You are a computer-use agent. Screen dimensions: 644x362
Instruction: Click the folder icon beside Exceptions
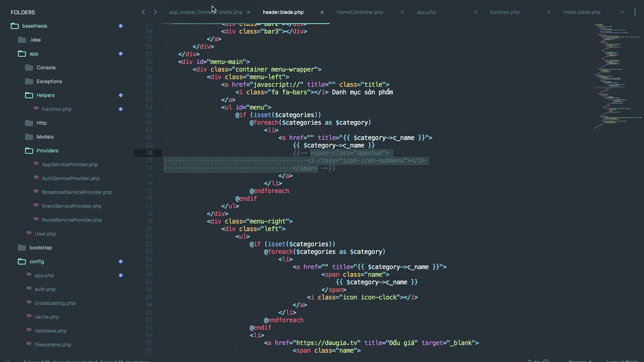click(29, 81)
